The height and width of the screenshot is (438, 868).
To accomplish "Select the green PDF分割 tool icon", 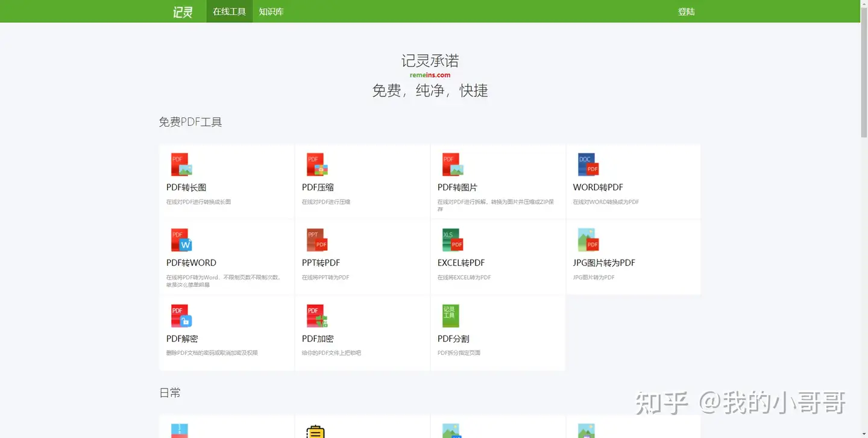I will click(451, 316).
